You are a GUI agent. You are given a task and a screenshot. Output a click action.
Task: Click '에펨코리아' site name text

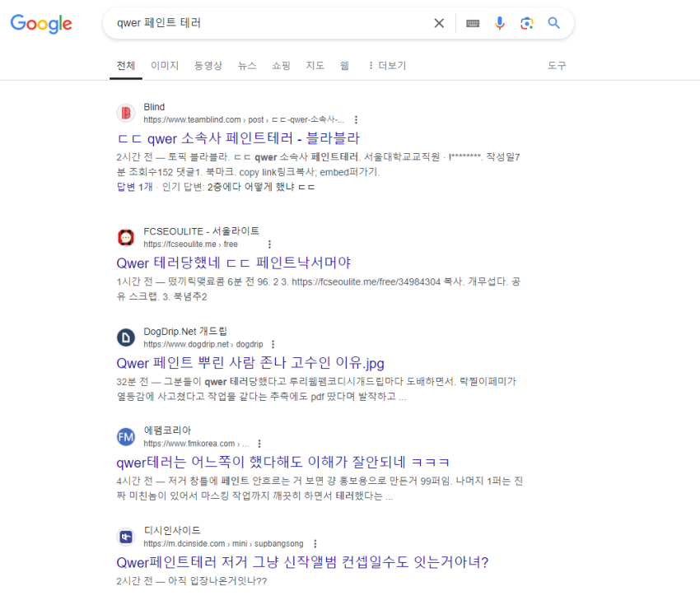[x=167, y=430]
